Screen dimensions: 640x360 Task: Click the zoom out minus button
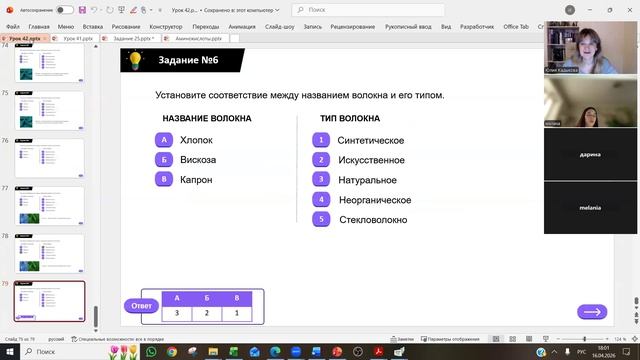558,339
